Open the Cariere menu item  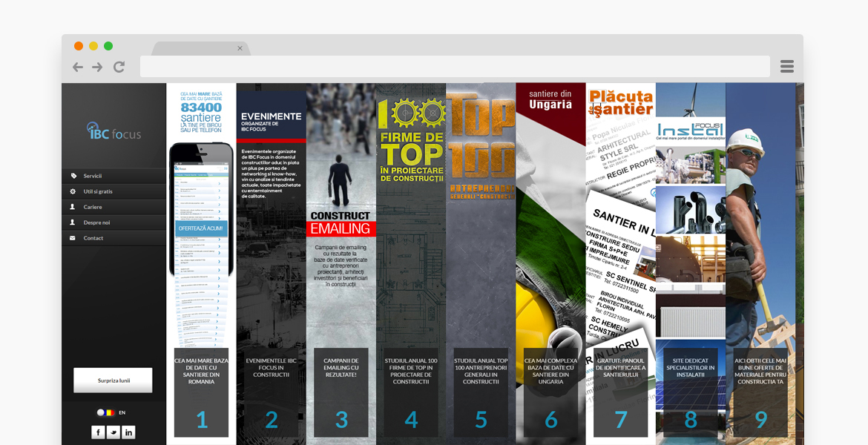(114, 206)
